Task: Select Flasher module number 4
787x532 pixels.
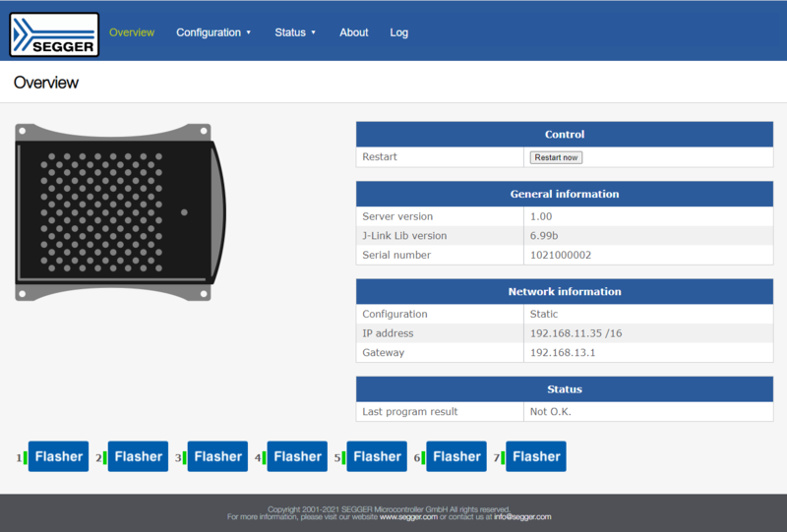Action: pyautogui.click(x=297, y=456)
